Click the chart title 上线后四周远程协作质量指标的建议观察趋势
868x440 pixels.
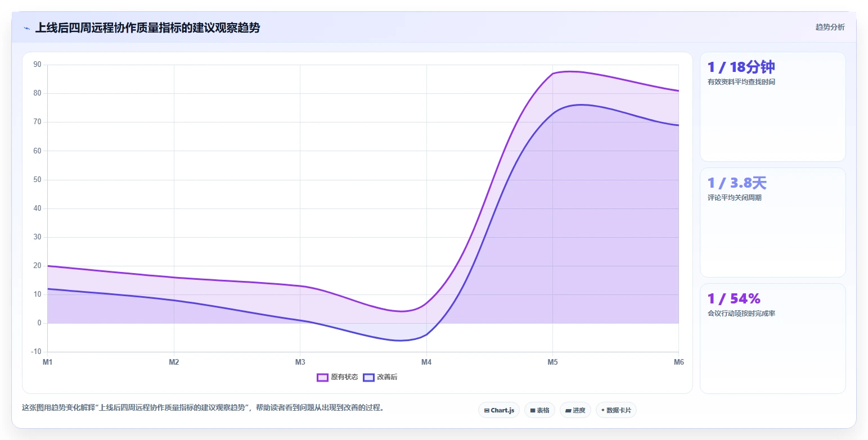tap(147, 28)
